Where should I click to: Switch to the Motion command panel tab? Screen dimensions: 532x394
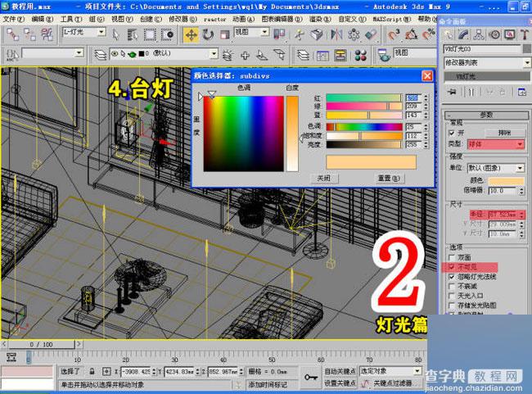[x=494, y=34]
